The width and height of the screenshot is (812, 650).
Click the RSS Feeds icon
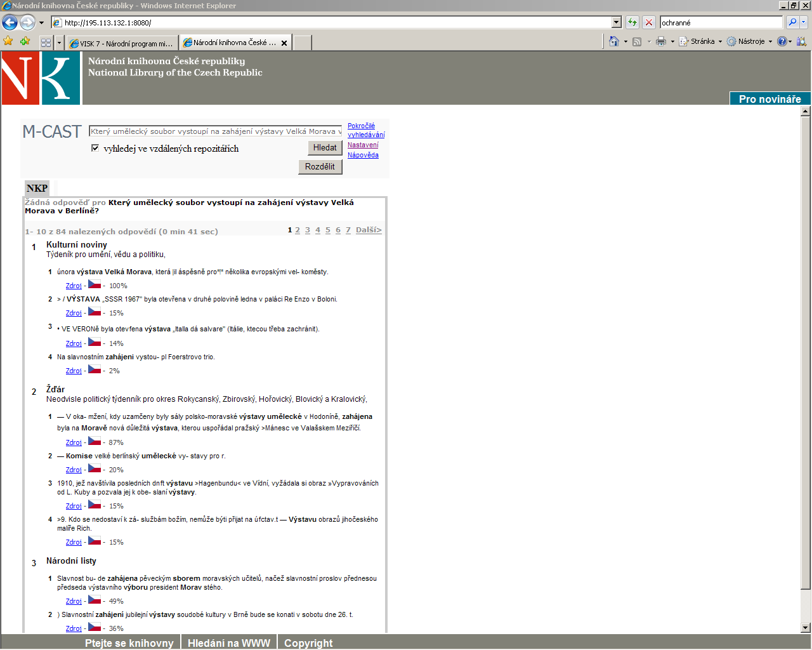(637, 41)
